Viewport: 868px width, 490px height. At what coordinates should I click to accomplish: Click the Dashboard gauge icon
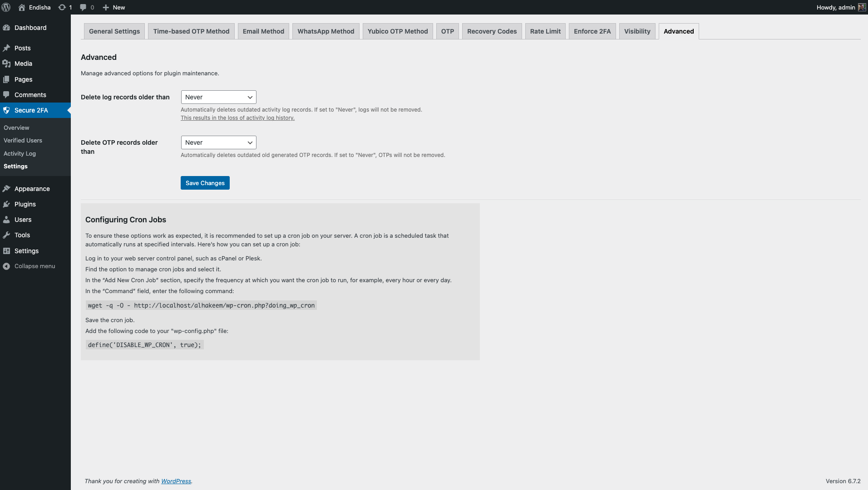6,28
